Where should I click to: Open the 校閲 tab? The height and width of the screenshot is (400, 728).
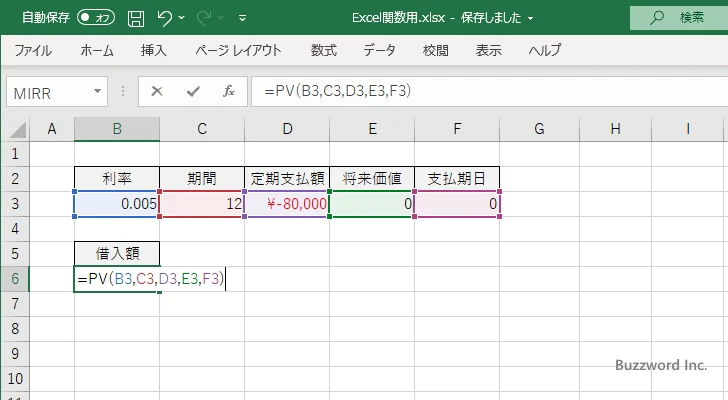[x=436, y=50]
